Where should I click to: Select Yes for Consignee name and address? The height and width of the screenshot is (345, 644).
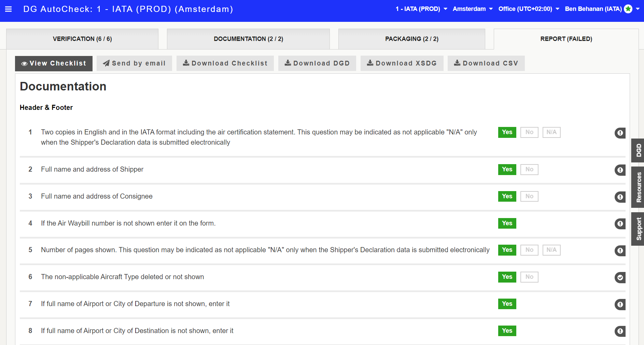pyautogui.click(x=507, y=197)
